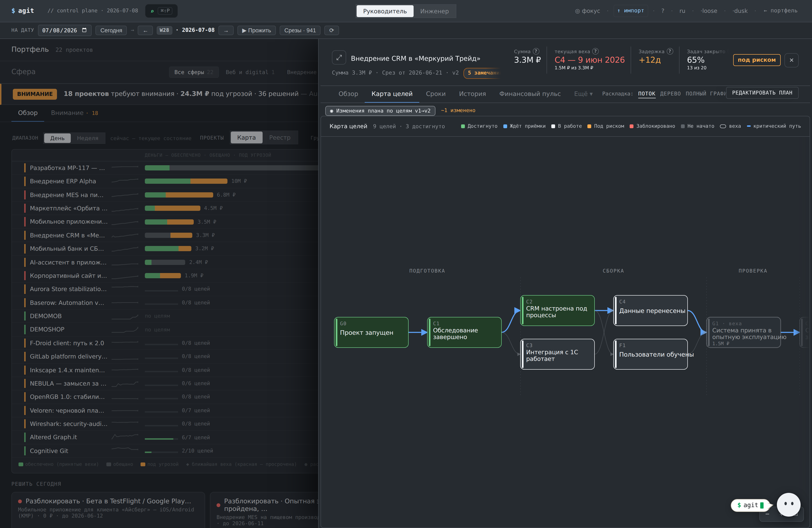Select the Неделя range option
The image size is (812, 528).
click(x=88, y=138)
